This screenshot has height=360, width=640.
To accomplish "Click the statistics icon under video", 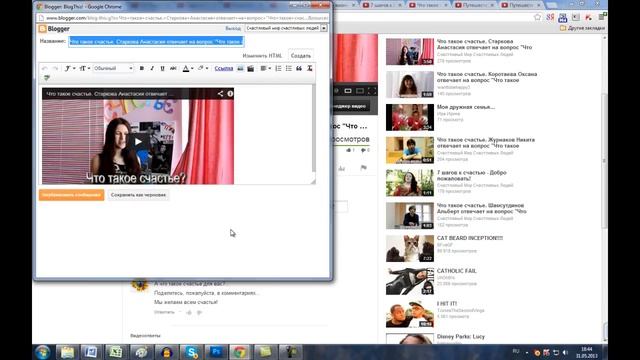I will pyautogui.click(x=341, y=168).
